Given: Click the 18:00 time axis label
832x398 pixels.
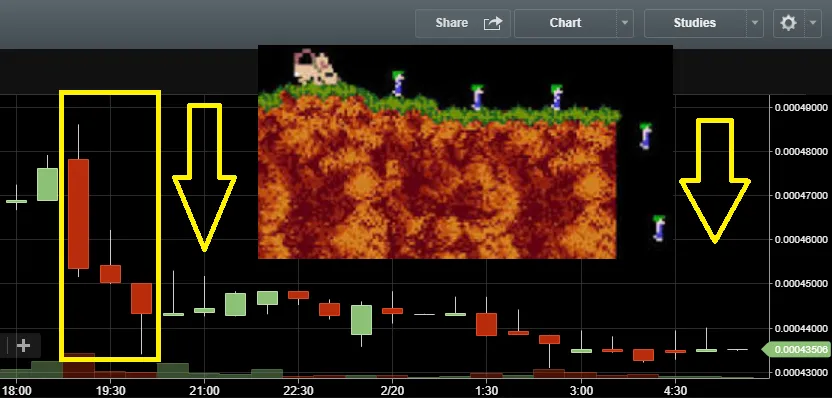Looking at the screenshot, I should point(16,391).
